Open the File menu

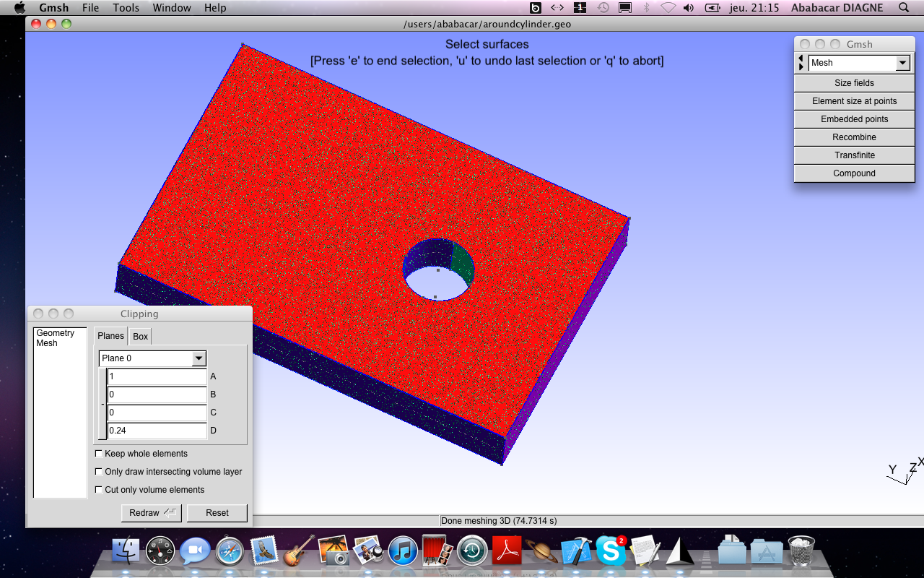point(91,7)
